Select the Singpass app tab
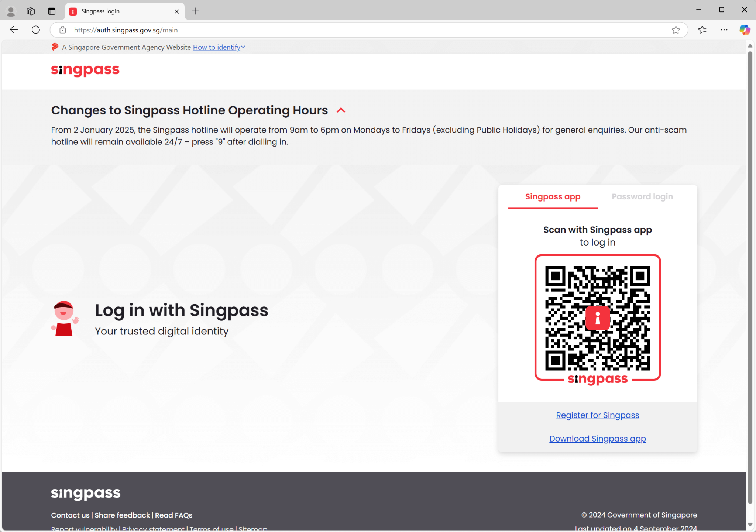 [x=553, y=197]
